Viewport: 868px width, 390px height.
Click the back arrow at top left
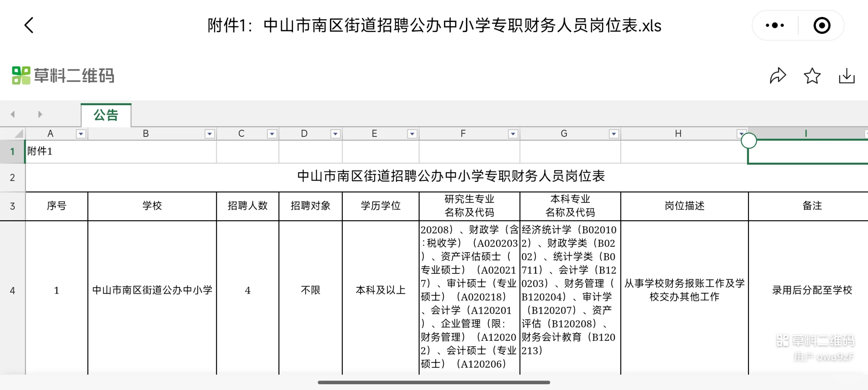tap(29, 25)
